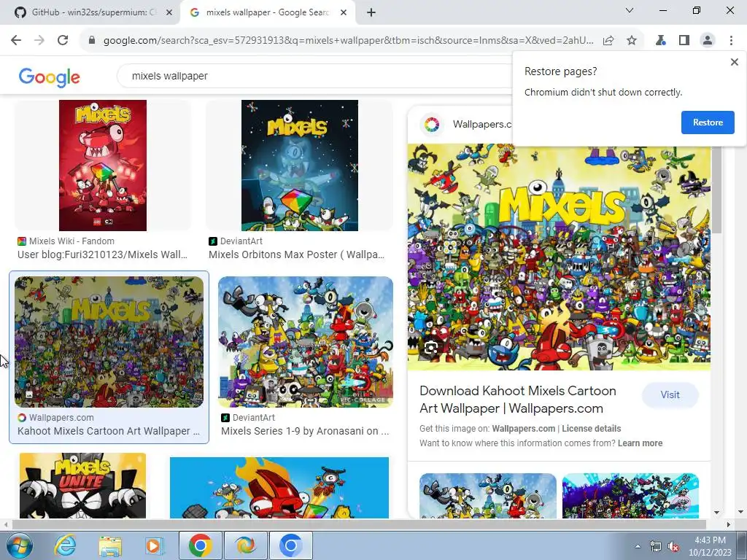Switch to GitHub win32ss/supermium tab
This screenshot has height=560, width=747.
90,12
